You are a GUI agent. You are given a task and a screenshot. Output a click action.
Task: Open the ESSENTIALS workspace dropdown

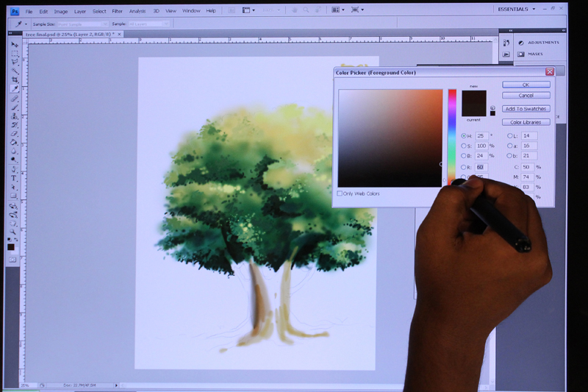(517, 10)
